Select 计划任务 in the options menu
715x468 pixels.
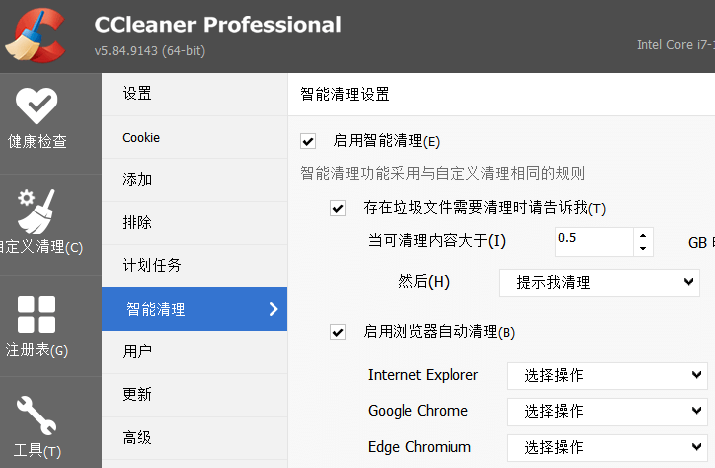coord(194,266)
